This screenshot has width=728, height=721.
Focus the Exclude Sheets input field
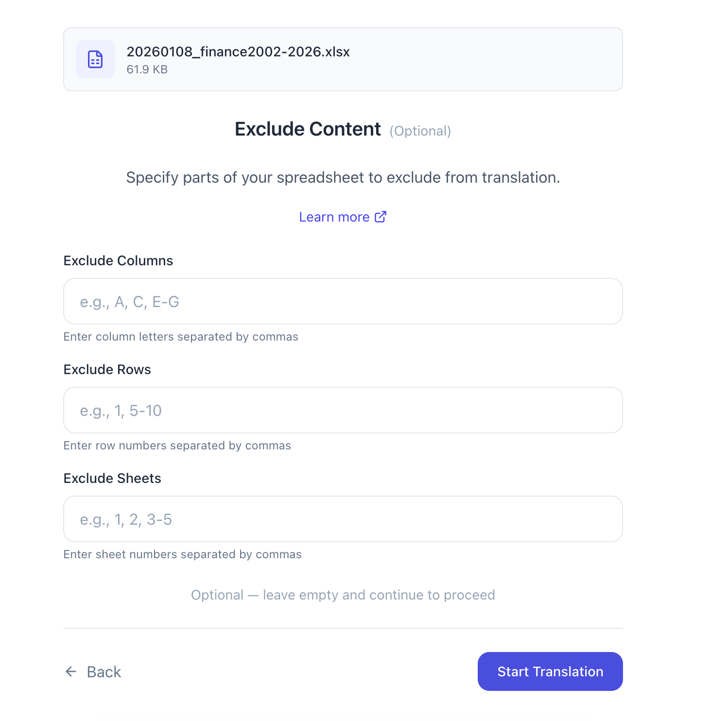click(343, 519)
